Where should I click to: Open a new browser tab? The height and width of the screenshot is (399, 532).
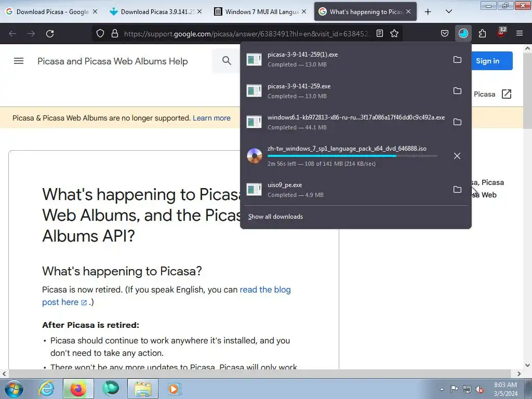coord(428,12)
